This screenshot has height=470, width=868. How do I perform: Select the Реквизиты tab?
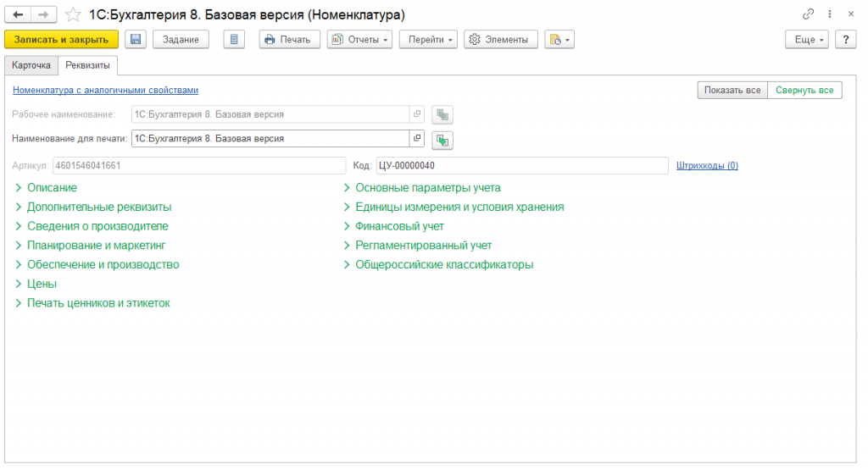pos(87,65)
